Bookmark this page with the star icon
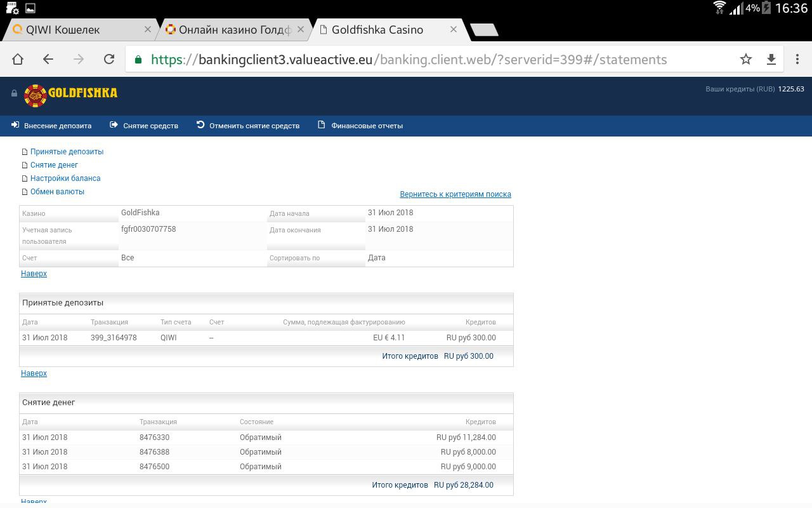The width and height of the screenshot is (812, 508). coord(746,59)
